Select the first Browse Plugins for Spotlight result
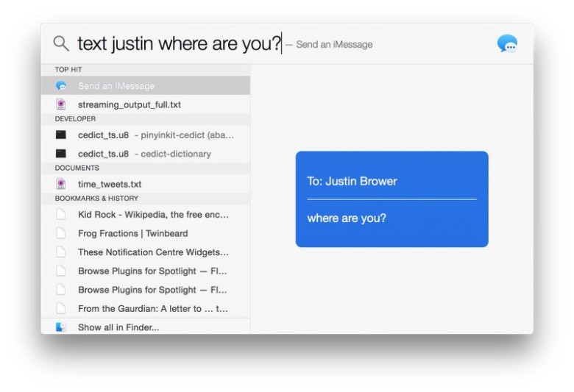574x392 pixels. point(152,271)
